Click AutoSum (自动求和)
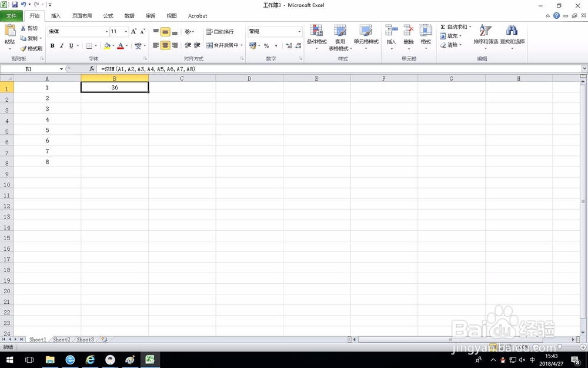Image resolution: width=588 pixels, height=368 pixels. pyautogui.click(x=454, y=27)
